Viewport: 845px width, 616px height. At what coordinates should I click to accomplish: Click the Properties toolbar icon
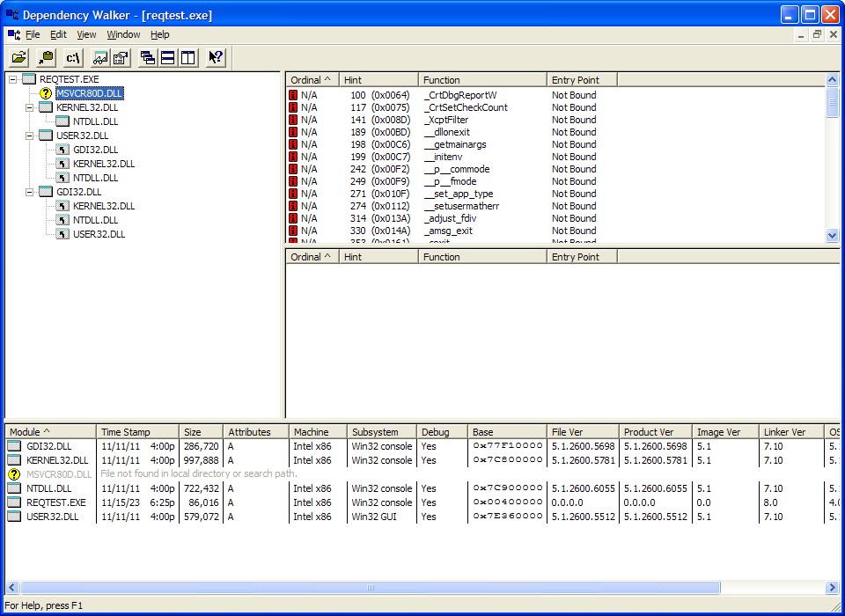[121, 58]
